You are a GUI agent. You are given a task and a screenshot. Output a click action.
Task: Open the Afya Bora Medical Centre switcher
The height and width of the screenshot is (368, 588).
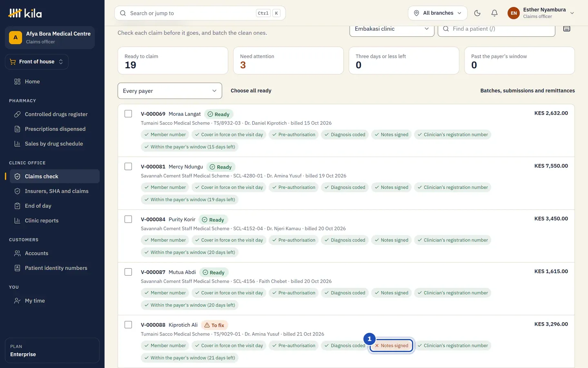click(50, 38)
